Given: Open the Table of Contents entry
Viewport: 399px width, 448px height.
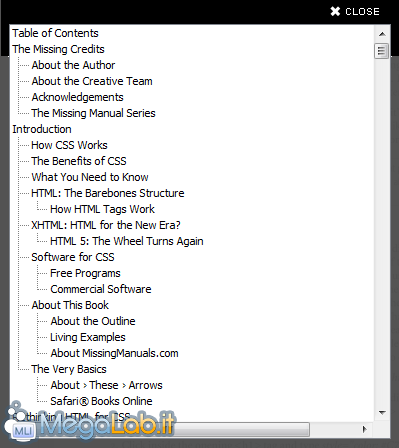Looking at the screenshot, I should coord(55,33).
